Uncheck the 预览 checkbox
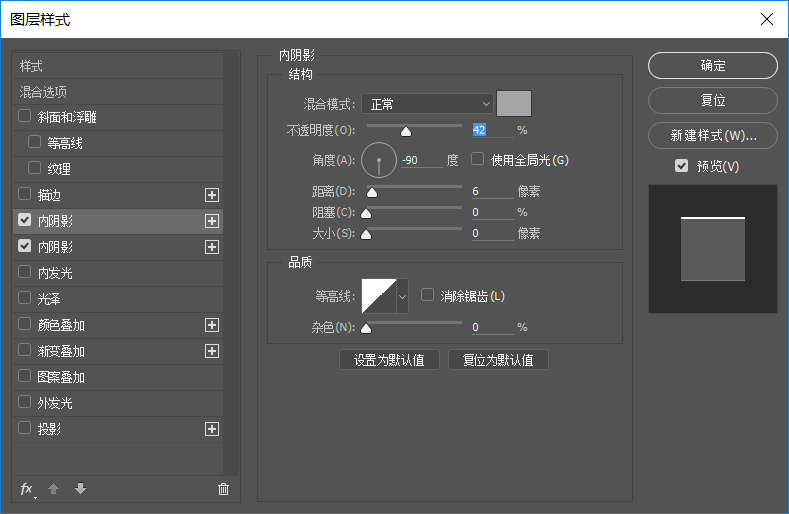Viewport: 789px width, 514px height. click(x=681, y=166)
